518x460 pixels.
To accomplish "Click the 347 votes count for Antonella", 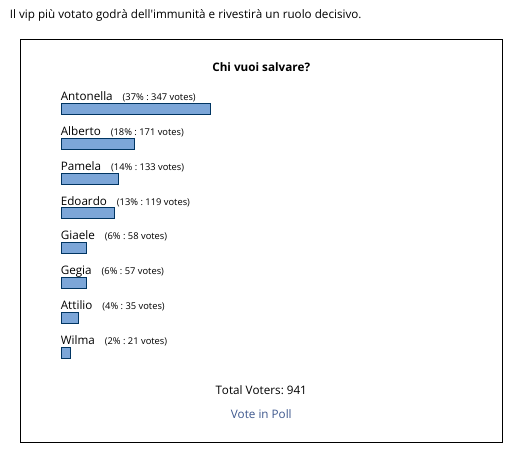I will click(173, 97).
